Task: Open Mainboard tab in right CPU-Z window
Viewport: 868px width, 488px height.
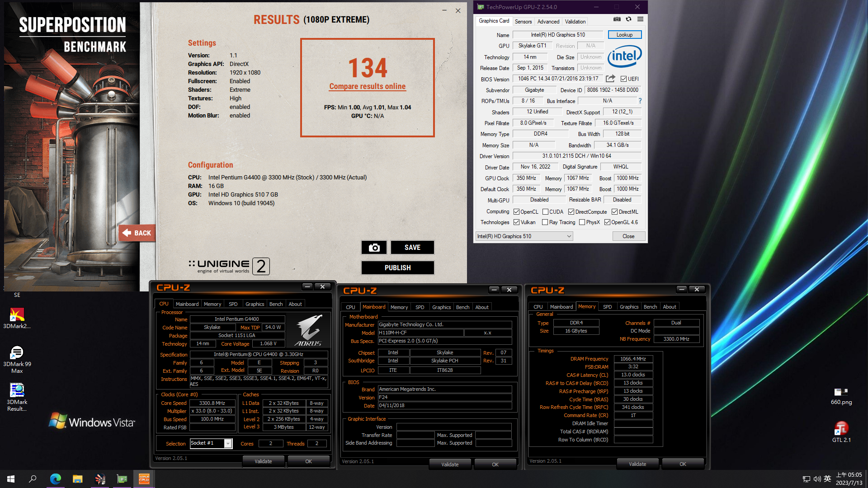Action: pyautogui.click(x=561, y=307)
